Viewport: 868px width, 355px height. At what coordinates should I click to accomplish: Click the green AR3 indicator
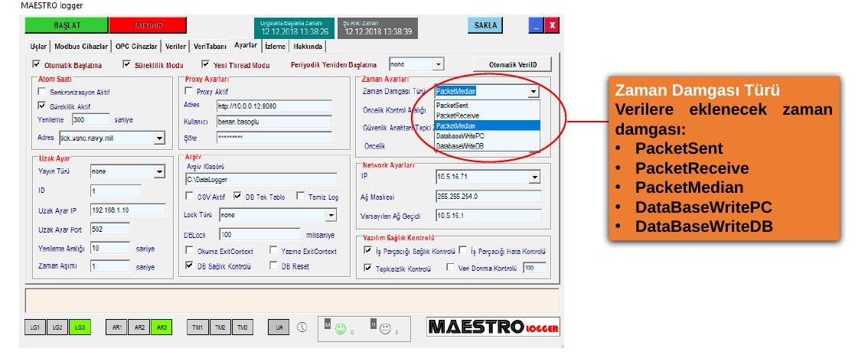(x=161, y=327)
